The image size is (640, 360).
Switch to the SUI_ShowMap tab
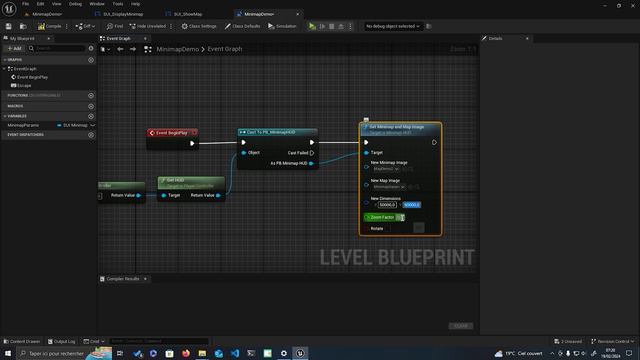188,14
